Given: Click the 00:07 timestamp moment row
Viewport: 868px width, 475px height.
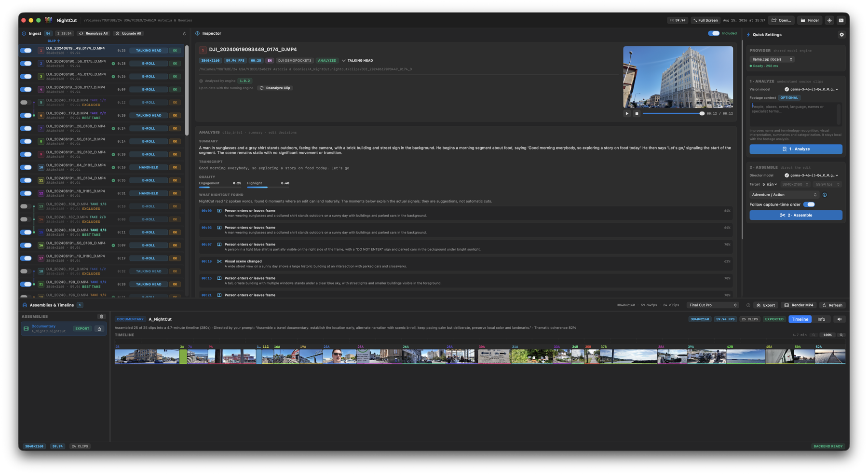Looking at the screenshot, I should (x=465, y=247).
